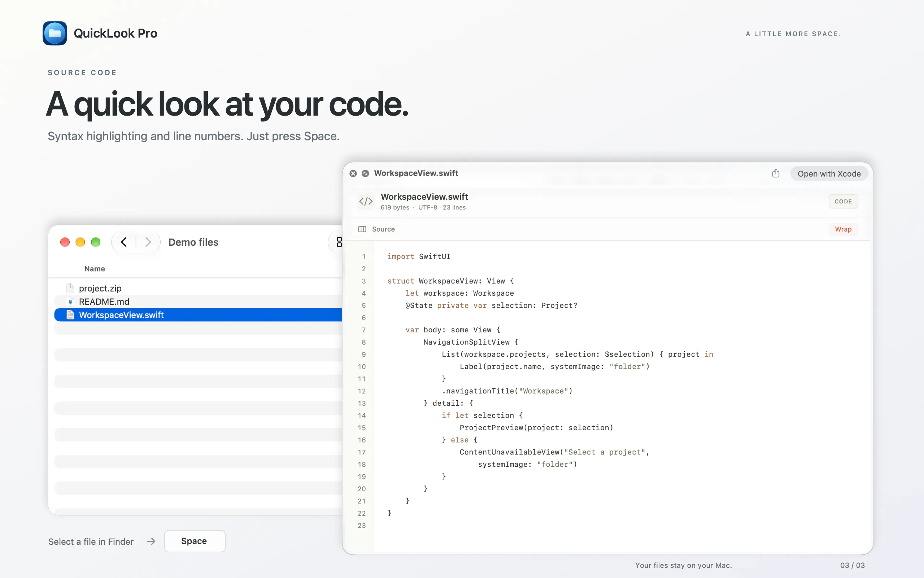Screen dimensions: 924x578
Task: Click the var body: some View line
Action: pyautogui.click(x=453, y=330)
